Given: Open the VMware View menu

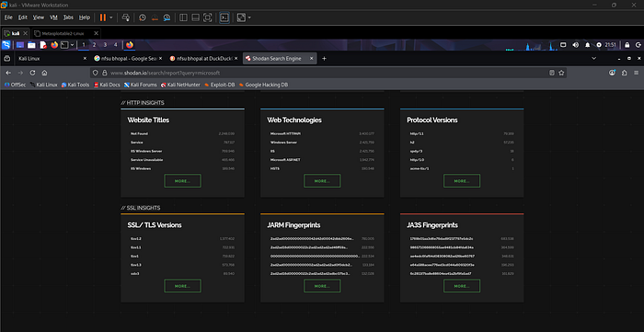Looking at the screenshot, I should (x=39, y=17).
